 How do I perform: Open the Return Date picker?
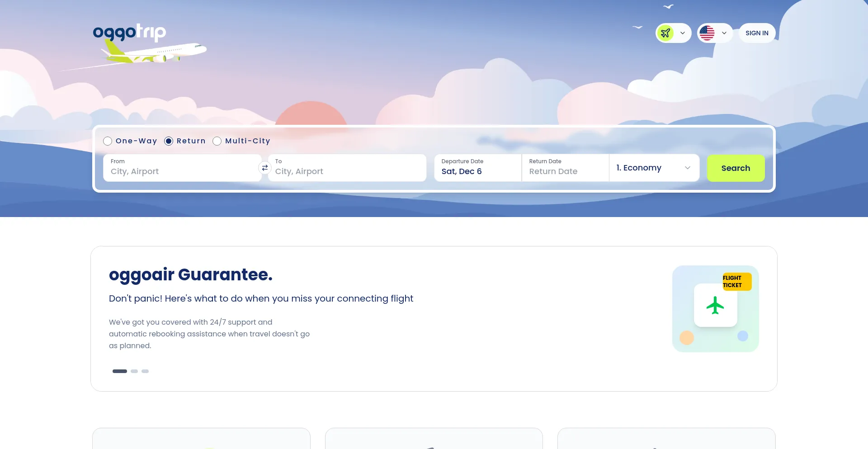coord(566,168)
